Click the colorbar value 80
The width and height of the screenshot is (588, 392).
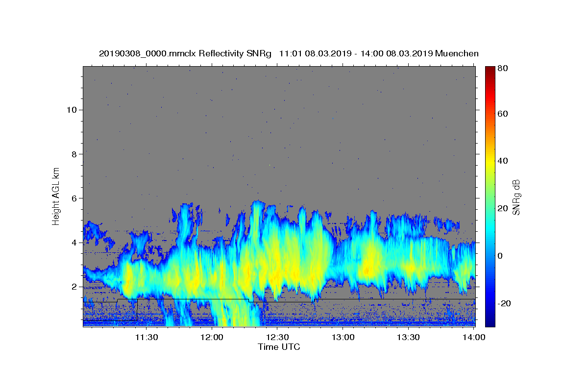[x=504, y=68]
